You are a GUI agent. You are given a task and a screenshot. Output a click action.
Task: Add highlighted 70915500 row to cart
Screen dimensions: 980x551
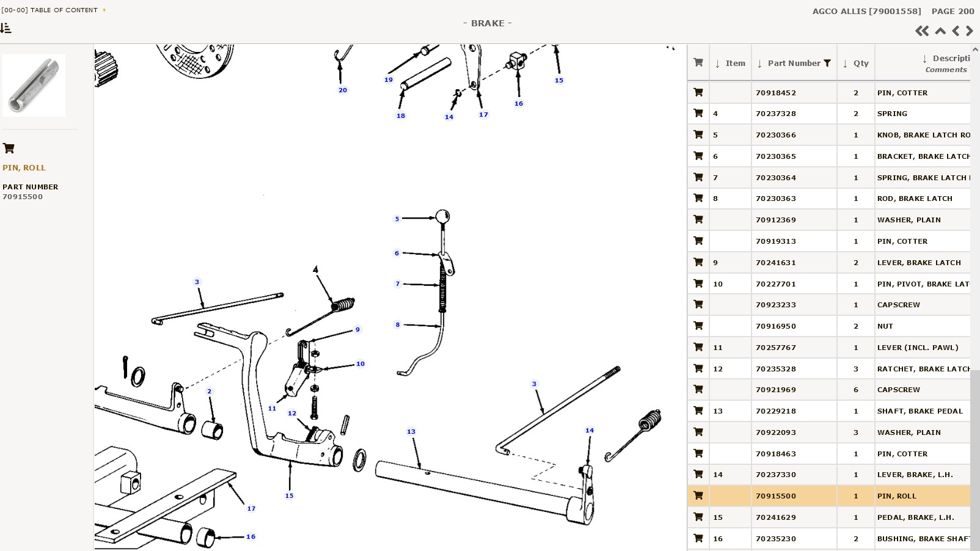698,496
